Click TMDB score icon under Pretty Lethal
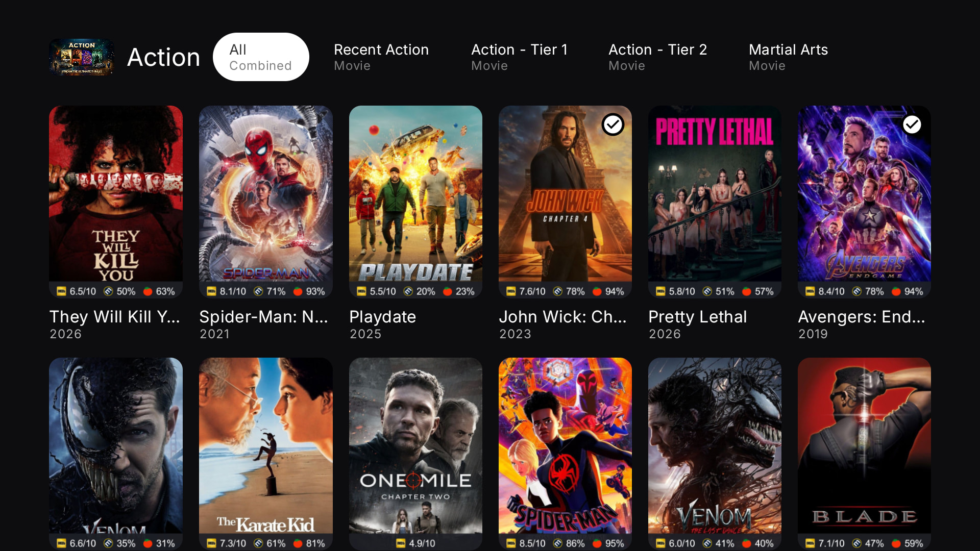Screen dimensions: 980x551 coord(707,291)
